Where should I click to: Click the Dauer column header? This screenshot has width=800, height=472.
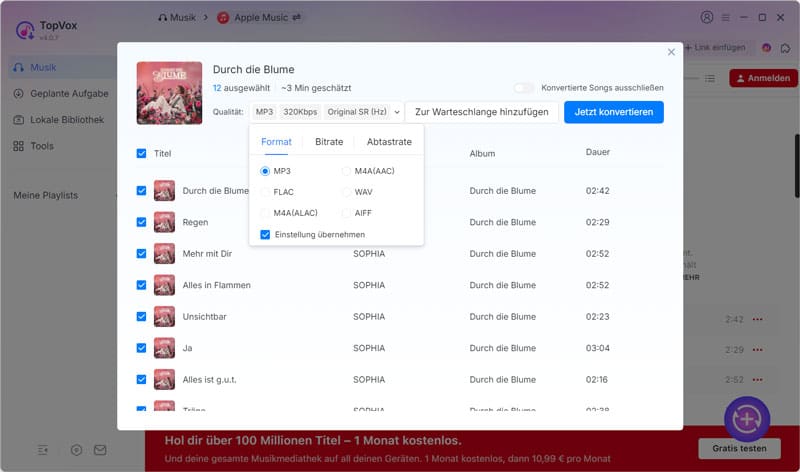coord(597,152)
